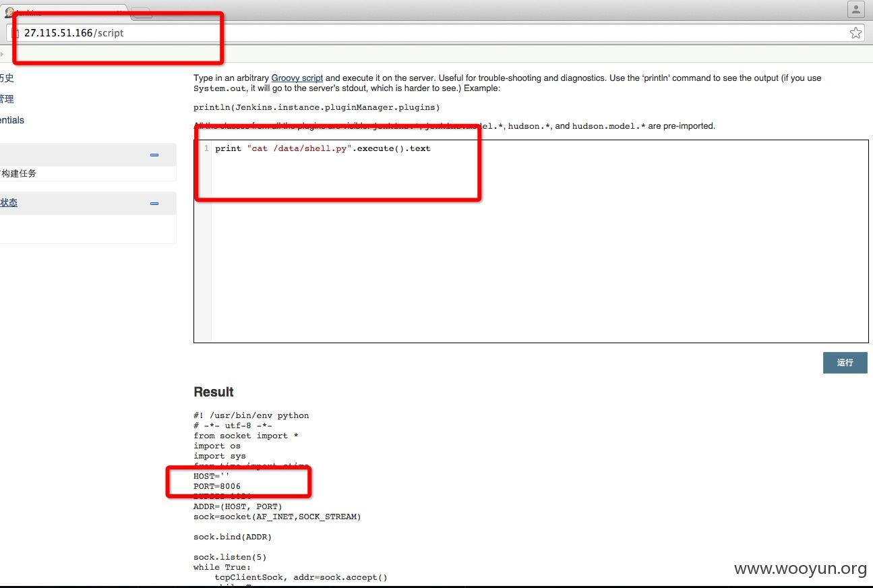Click the address bar showing 27.115.51.166/script
Viewport: 873px width, 588px height.
coord(435,32)
